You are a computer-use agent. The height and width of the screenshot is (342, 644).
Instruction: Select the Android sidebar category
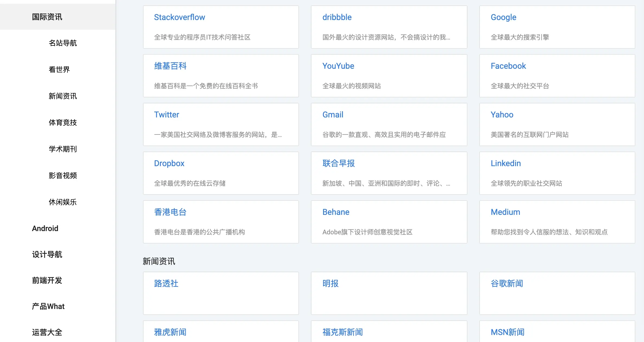click(x=45, y=228)
